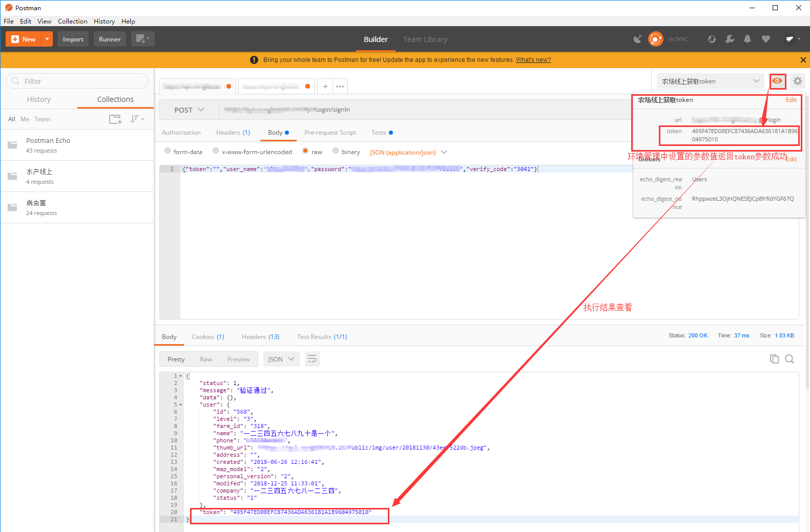The height and width of the screenshot is (532, 810).
Task: Open manage environments gear icon
Action: 797,81
